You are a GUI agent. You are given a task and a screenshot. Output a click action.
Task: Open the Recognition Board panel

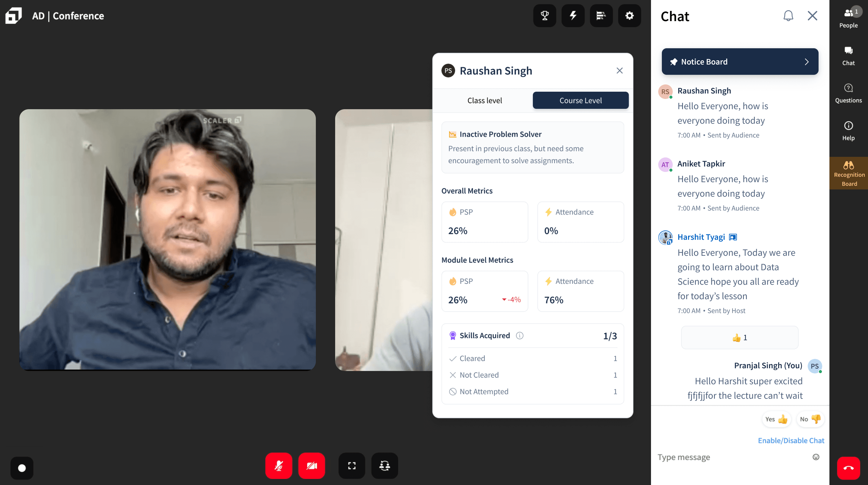[849, 173]
